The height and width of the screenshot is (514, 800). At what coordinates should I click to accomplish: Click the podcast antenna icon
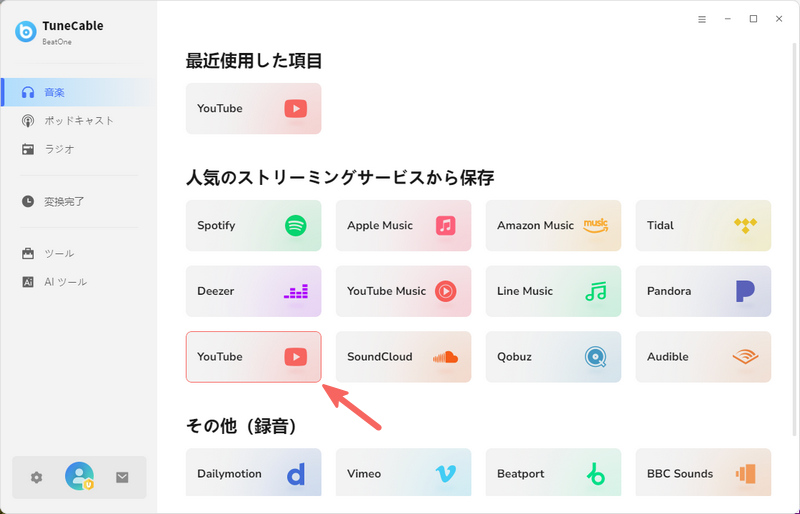click(x=28, y=121)
